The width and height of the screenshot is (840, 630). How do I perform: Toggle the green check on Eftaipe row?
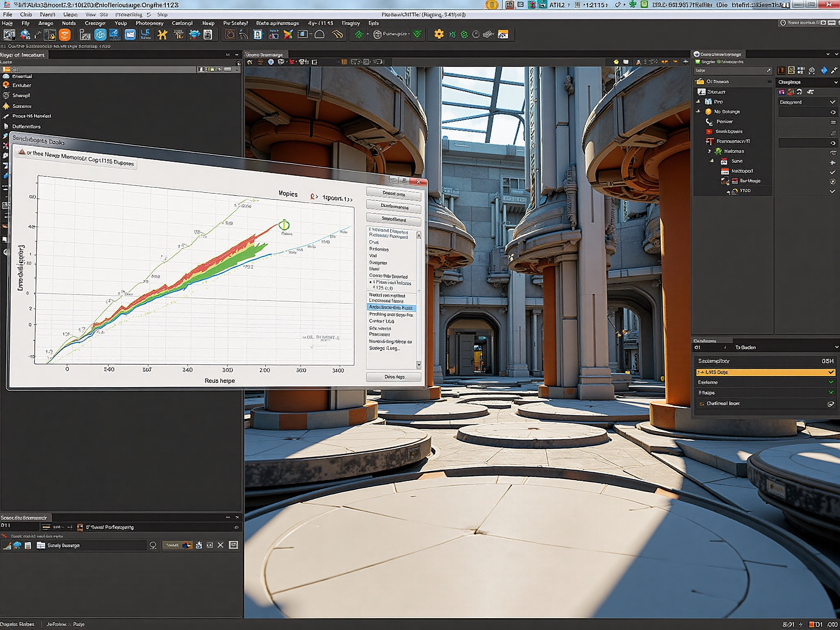coord(831,393)
